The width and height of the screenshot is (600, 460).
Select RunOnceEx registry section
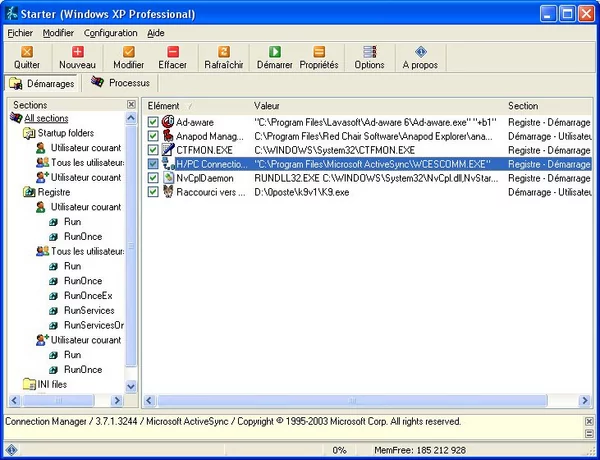(88, 295)
